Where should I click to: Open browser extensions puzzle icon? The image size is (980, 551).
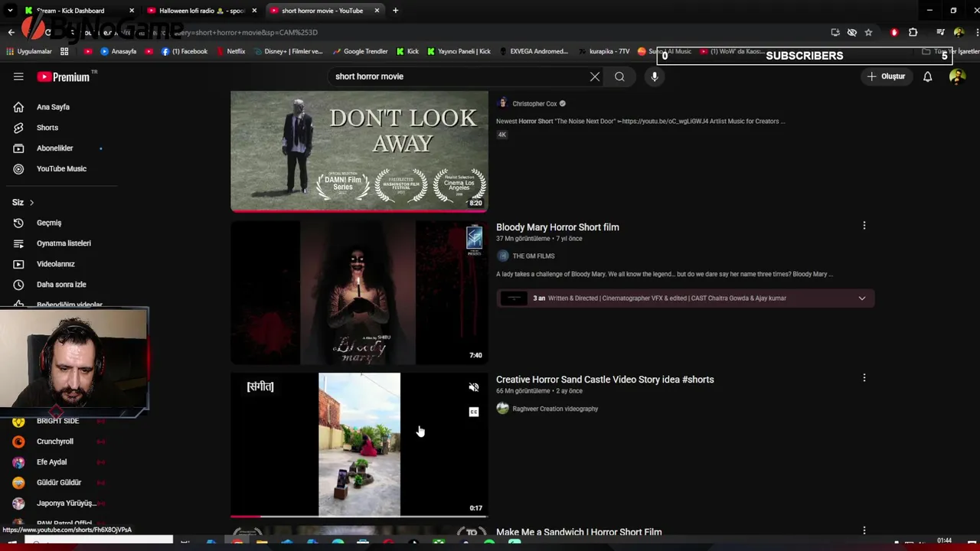913,32
